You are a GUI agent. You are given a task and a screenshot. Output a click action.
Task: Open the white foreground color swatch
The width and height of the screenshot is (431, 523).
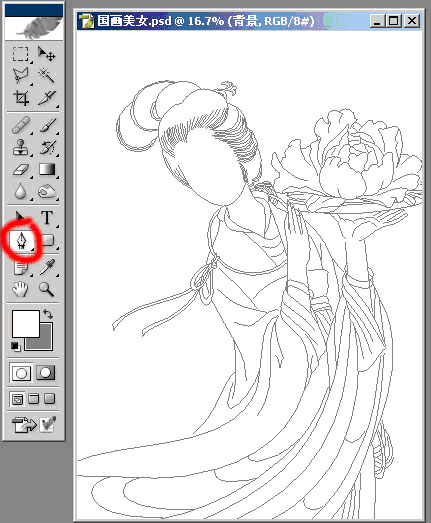[x=26, y=324]
